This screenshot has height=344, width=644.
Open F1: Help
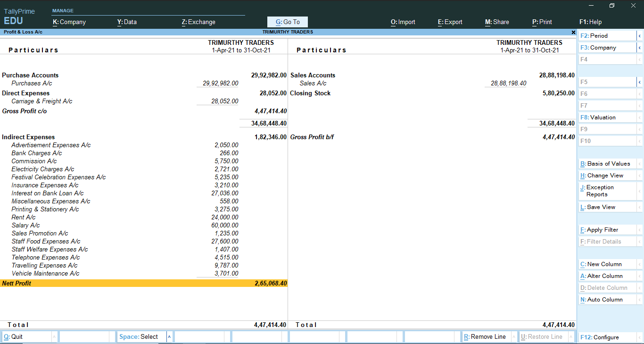pyautogui.click(x=591, y=22)
